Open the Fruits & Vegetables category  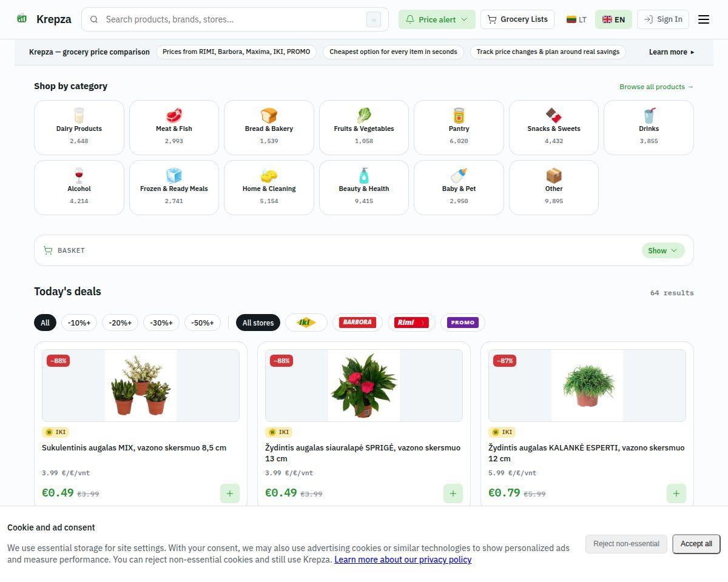pyautogui.click(x=364, y=127)
